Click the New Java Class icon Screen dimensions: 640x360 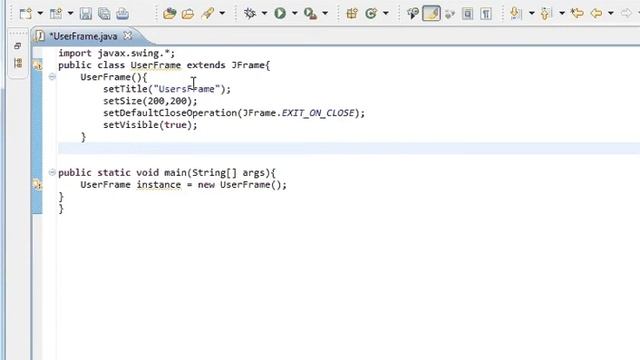click(371, 13)
